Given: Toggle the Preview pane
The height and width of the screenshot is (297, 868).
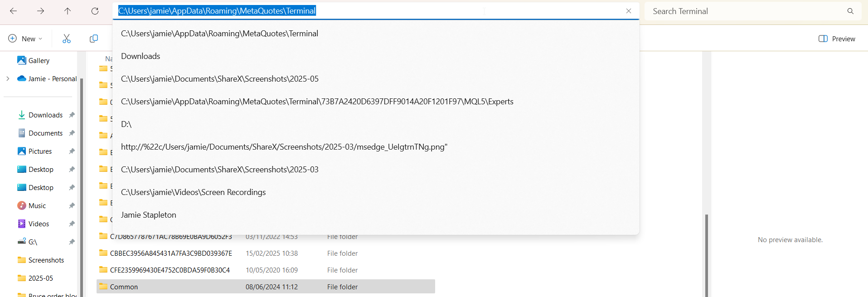Looking at the screenshot, I should 837,39.
